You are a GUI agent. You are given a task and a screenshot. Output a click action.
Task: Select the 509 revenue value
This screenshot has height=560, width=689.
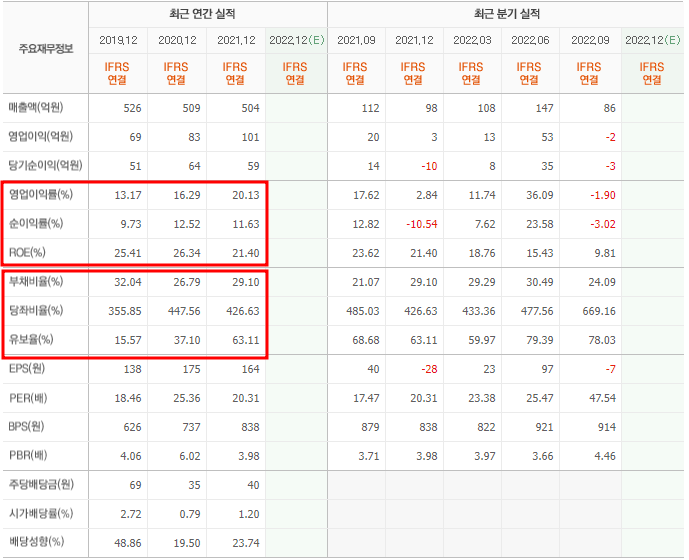(x=191, y=108)
